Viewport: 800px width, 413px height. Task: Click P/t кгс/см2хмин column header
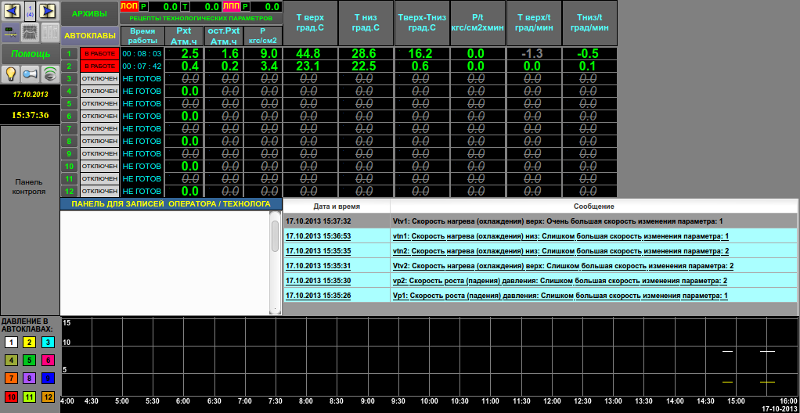(478, 23)
